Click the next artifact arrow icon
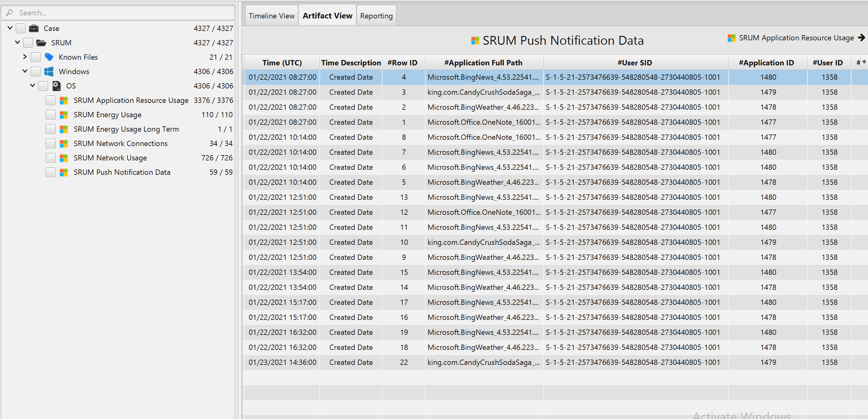Viewport: 868px width, 419px height. pyautogui.click(x=862, y=38)
